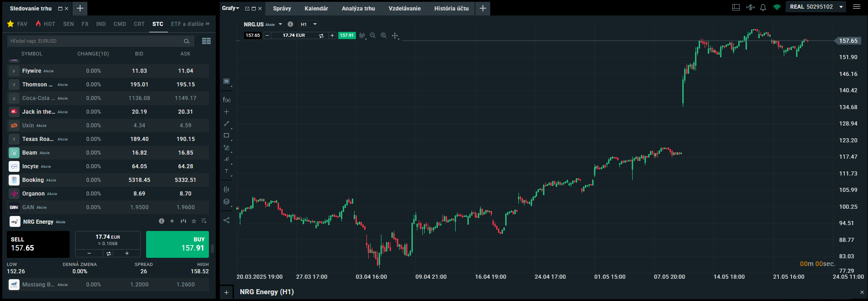The height and width of the screenshot is (301, 868).
Task: Zoom out the chart with the magnifier
Action: click(x=373, y=35)
